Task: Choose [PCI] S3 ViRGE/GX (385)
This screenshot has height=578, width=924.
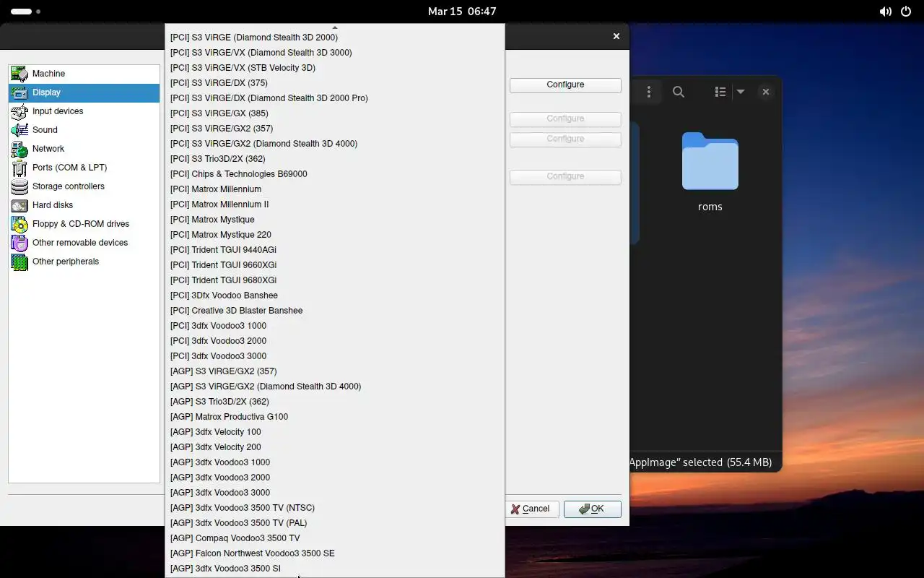Action: tap(334, 113)
